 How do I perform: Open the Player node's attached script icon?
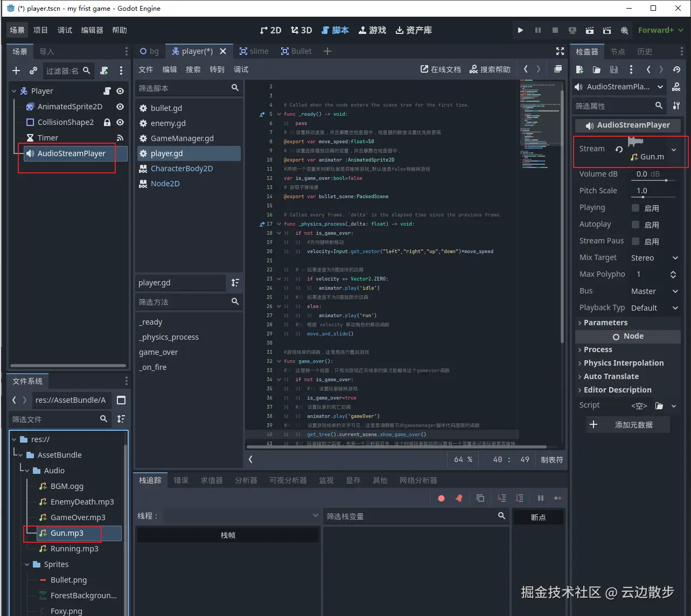[x=107, y=91]
